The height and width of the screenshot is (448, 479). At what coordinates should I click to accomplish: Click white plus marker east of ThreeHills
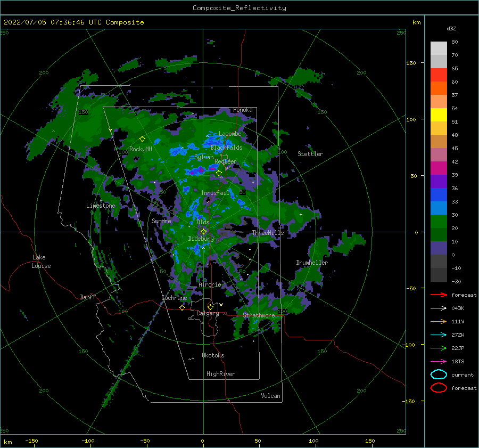click(x=301, y=214)
